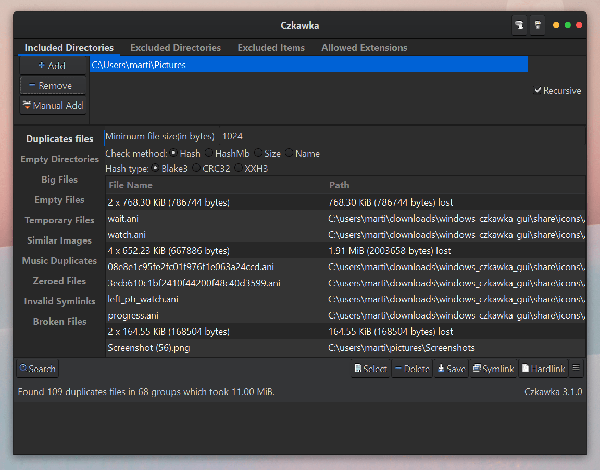Viewport: 600px width, 470px height.
Task: Open the Excluded Items tab
Action: [x=271, y=47]
